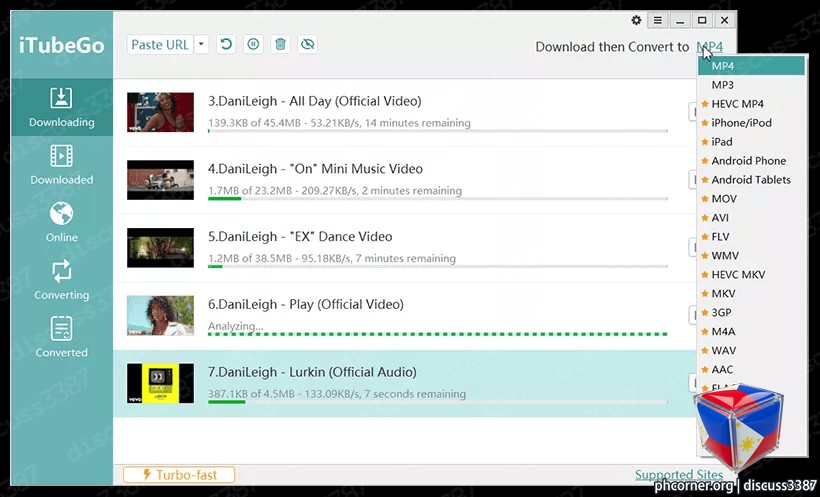Image resolution: width=820 pixels, height=497 pixels.
Task: Choose MKV format
Action: [751, 293]
